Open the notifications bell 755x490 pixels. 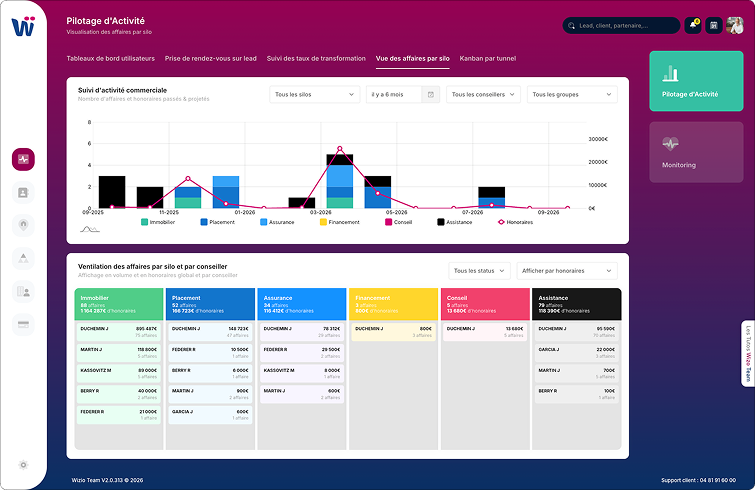coord(692,26)
